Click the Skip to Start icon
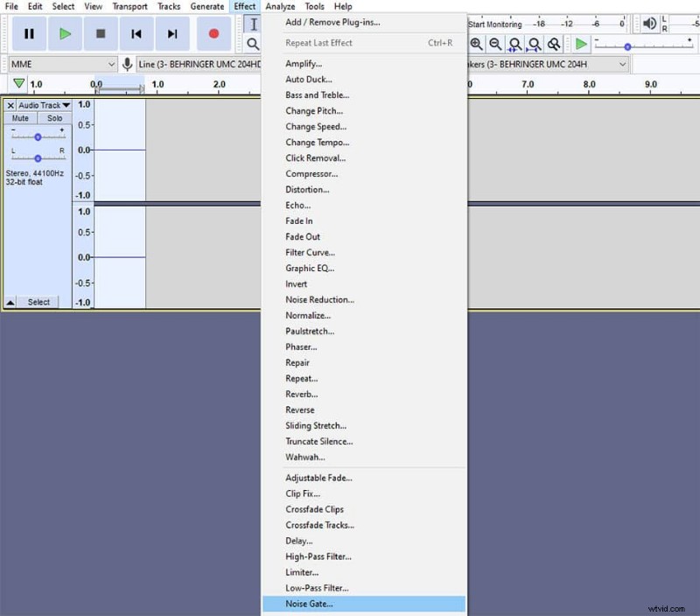700x616 pixels. coord(136,32)
